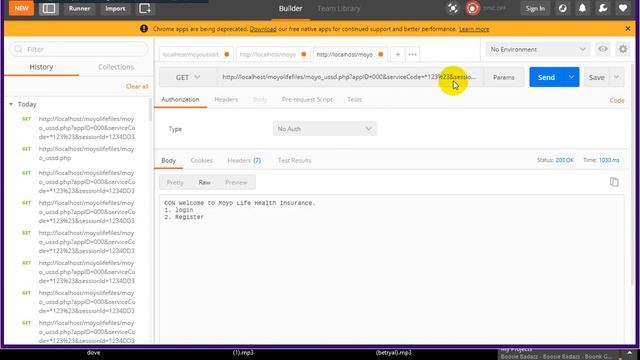Select the Collections sidebar tab
Viewport: 640px width, 360px height.
tap(116, 67)
